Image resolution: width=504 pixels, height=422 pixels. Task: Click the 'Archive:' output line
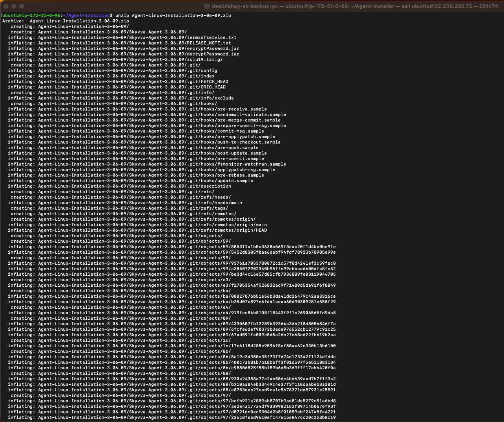(x=66, y=21)
